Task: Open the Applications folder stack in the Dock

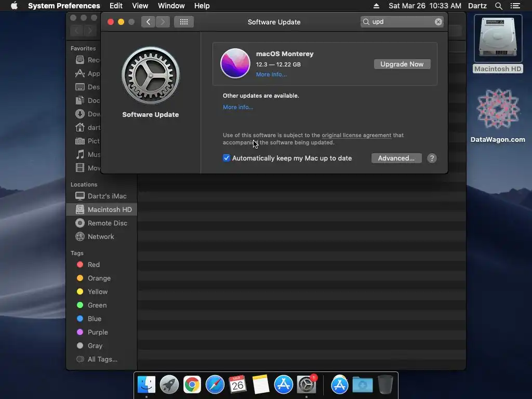Action: point(340,385)
